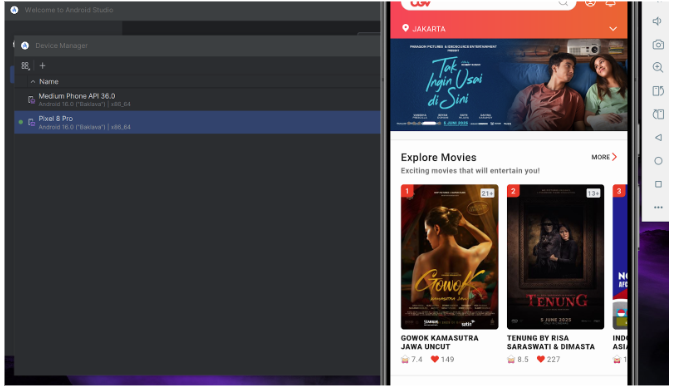This screenshot has height=388, width=675.
Task: Click the plus icon in Device Manager
Action: click(x=42, y=65)
